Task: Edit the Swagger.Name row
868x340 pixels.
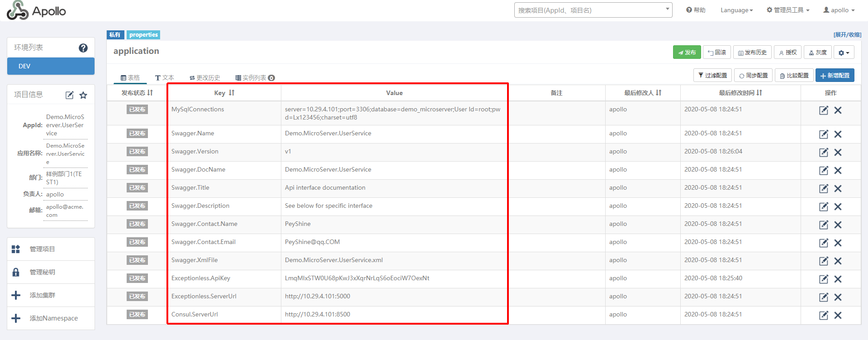Action: pyautogui.click(x=824, y=134)
